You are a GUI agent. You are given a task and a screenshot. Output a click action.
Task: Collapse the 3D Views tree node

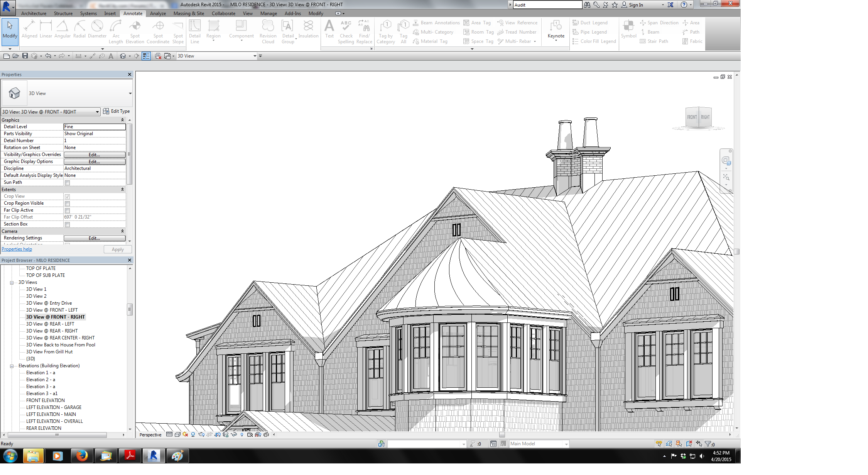click(12, 283)
